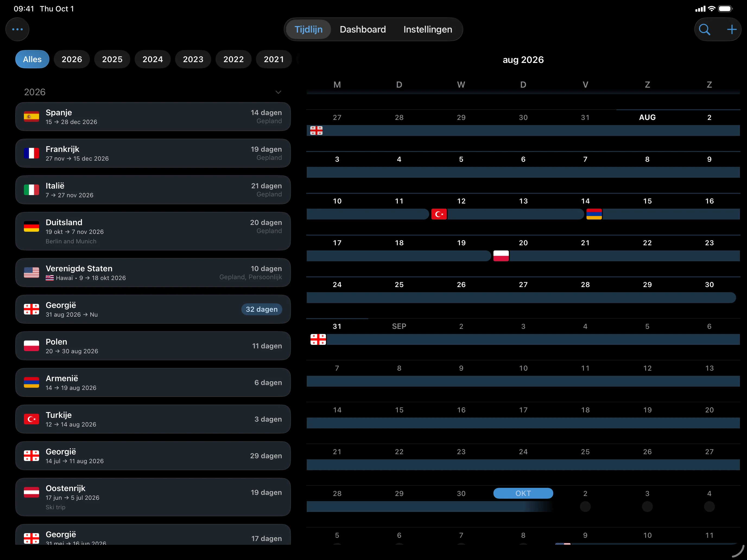Viewport: 747px width, 560px height.
Task: Select August 19 in calendar
Action: 461,243
